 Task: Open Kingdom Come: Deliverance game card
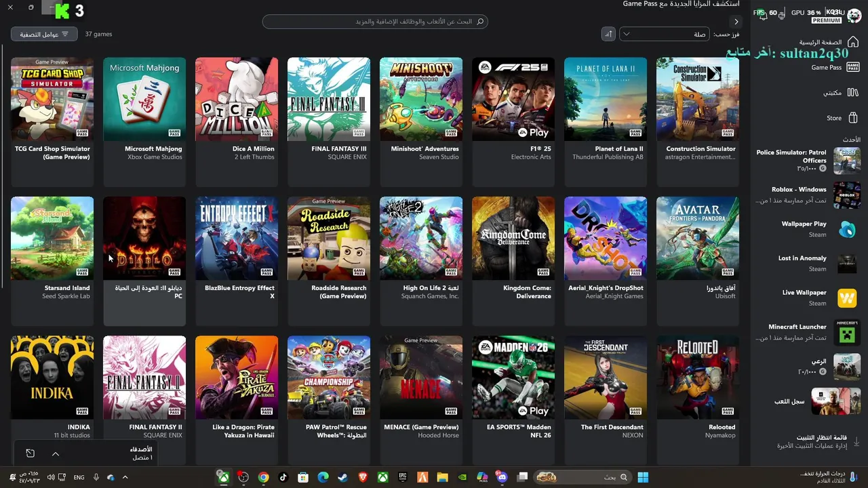coord(513,260)
